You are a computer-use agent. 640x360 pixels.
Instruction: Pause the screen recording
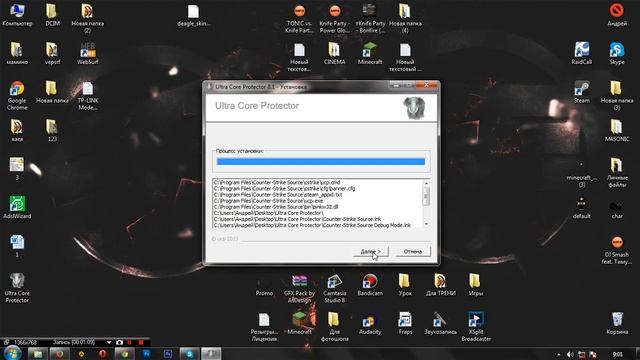pyautogui.click(x=130, y=342)
